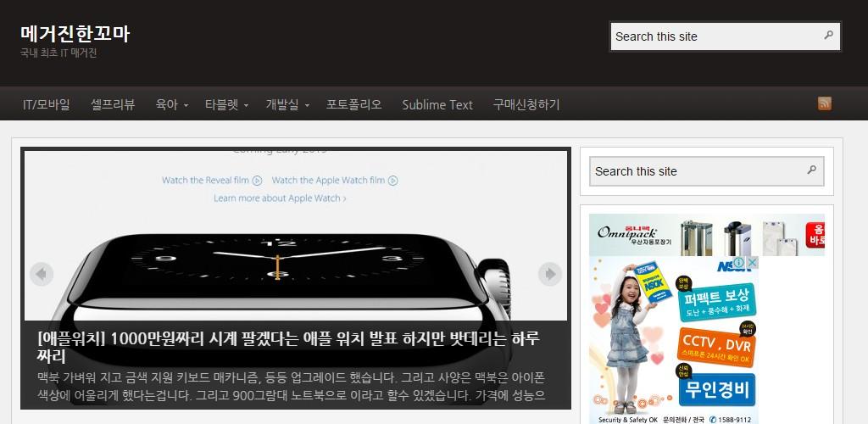Go to previous slide with left arrow
868x424 pixels.
pyautogui.click(x=42, y=274)
